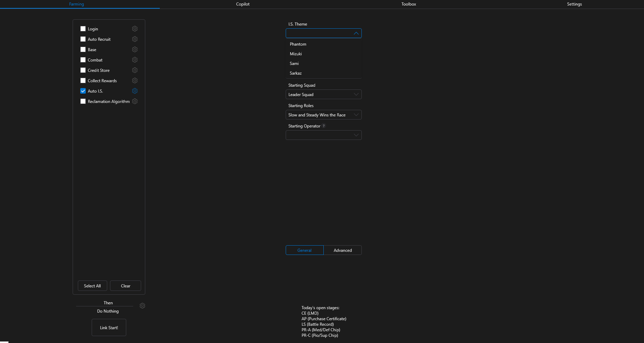Open settings gear for Combat task
This screenshot has height=343, width=644.
coord(135,60)
